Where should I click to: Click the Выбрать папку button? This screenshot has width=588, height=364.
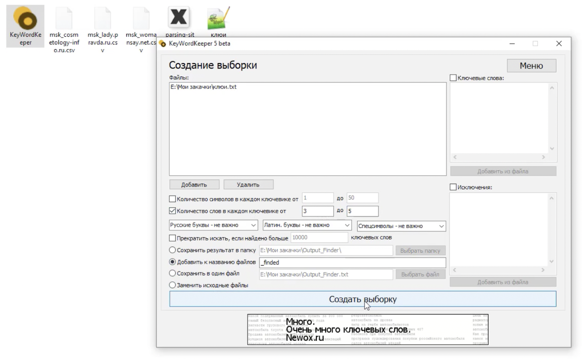point(420,251)
